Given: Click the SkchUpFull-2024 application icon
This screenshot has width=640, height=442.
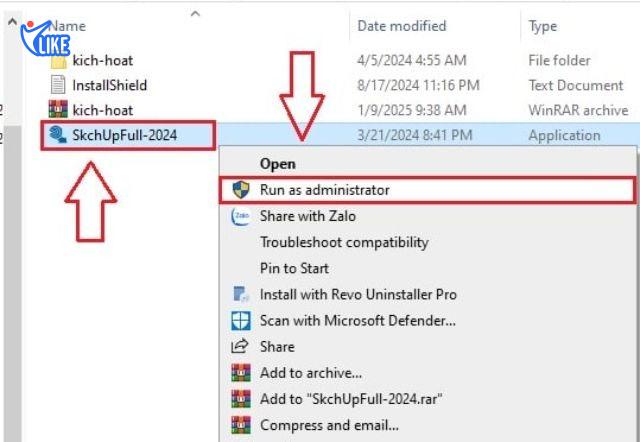Looking at the screenshot, I should coord(58,135).
